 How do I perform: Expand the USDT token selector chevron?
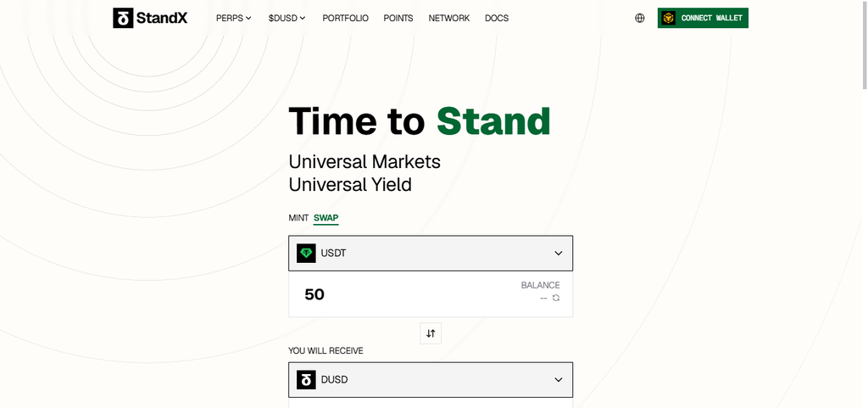tap(559, 253)
